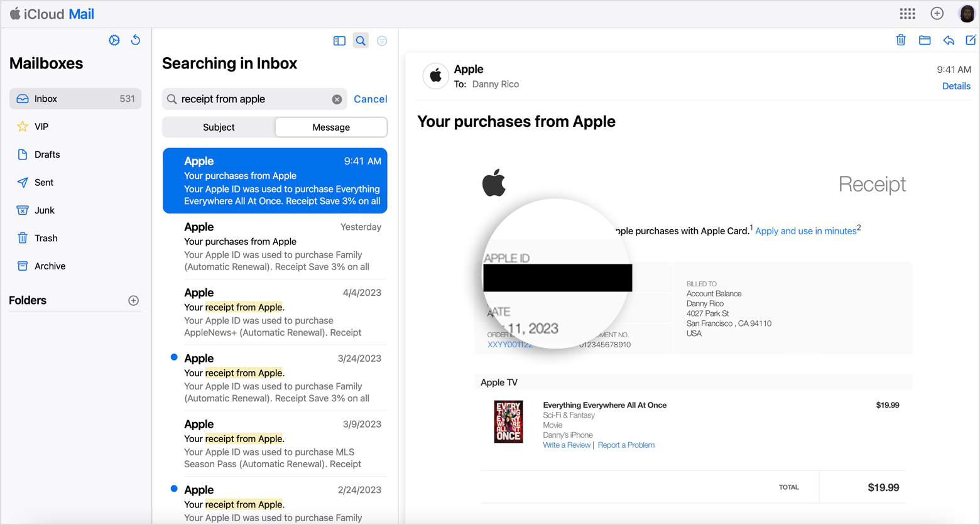Click the 'Everything Everywhere All At Once' title

coord(605,406)
